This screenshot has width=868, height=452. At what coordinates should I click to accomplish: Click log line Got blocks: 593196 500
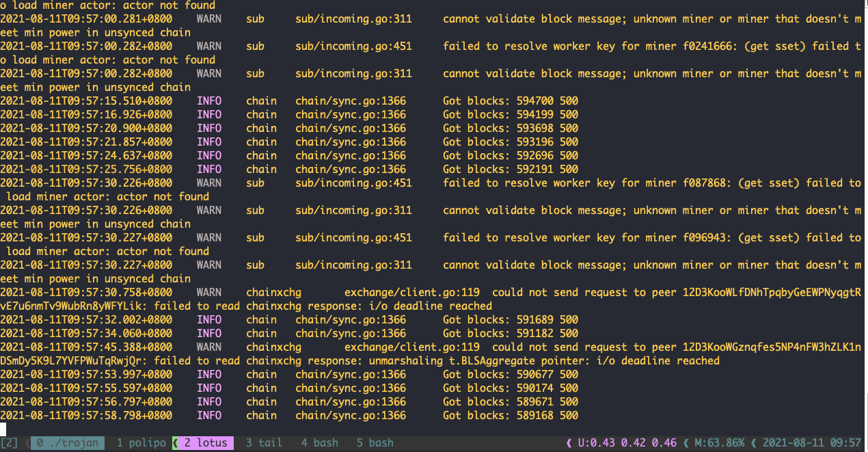pyautogui.click(x=510, y=142)
